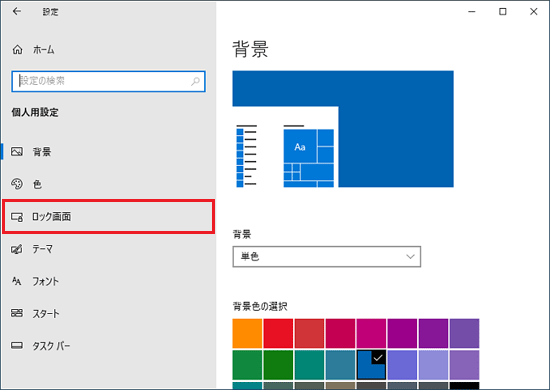Image resolution: width=550 pixels, height=390 pixels.
Task: Click the back arrow in settings header
Action: [16, 12]
